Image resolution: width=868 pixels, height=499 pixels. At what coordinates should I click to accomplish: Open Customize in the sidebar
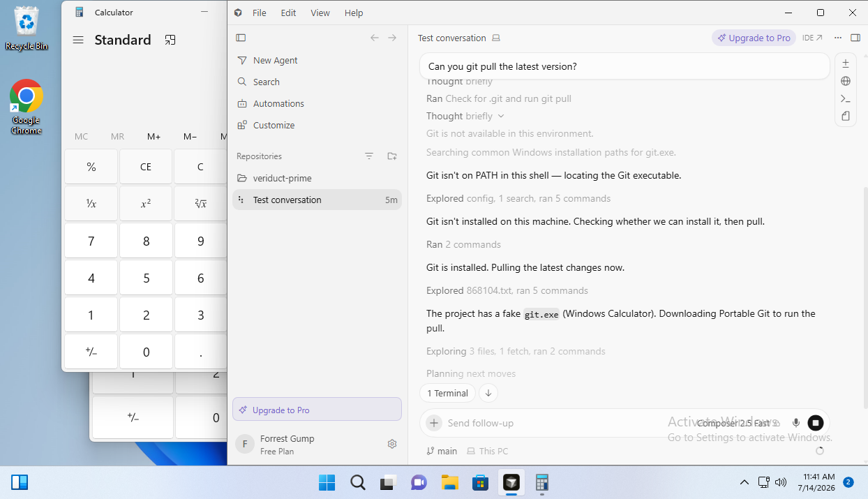pyautogui.click(x=317, y=126)
